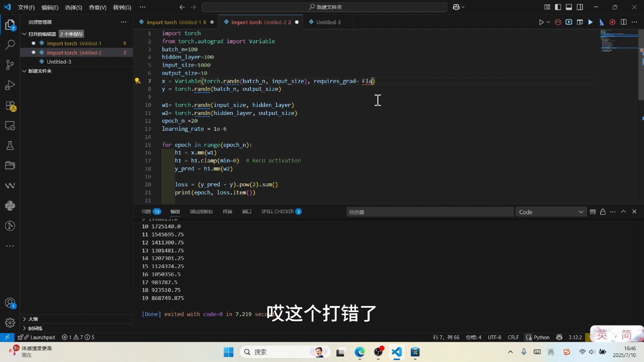Switch to the Untitled-3 editor tab
Screen dimensions: 644x362
(x=328, y=22)
